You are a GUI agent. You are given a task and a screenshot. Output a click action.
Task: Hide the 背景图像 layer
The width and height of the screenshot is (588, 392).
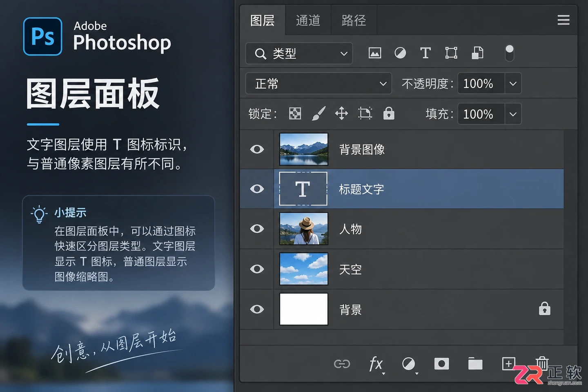[x=257, y=149]
